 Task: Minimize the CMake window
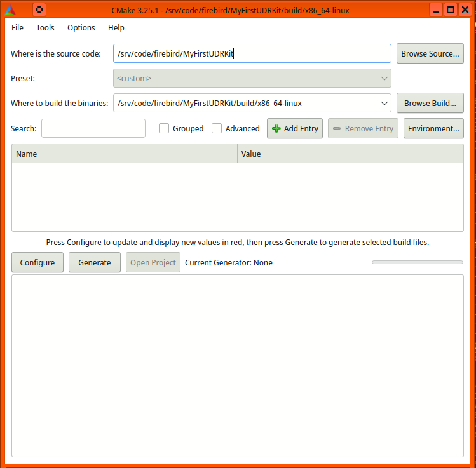click(436, 10)
